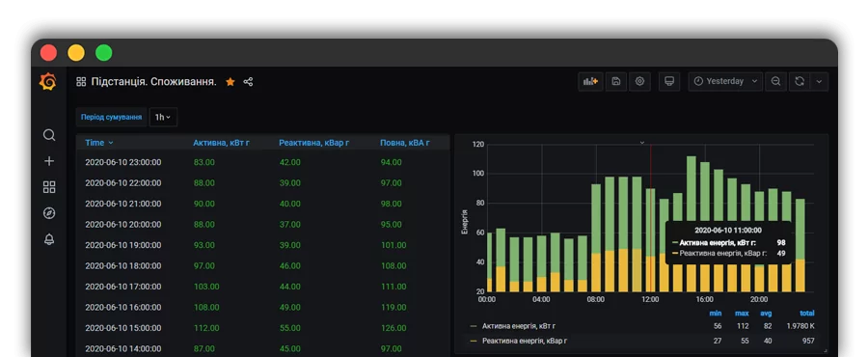Refresh the dashboard
This screenshot has width=868, height=357.
(800, 81)
